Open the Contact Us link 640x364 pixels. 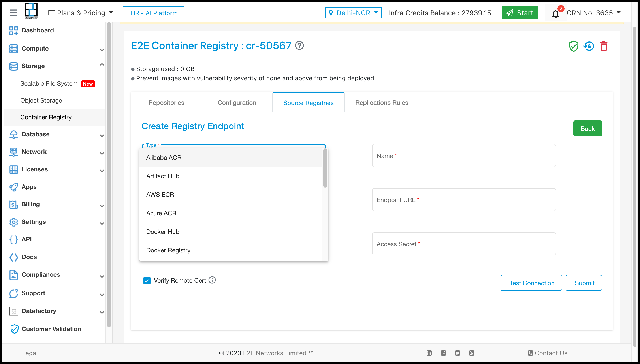[x=548, y=353]
